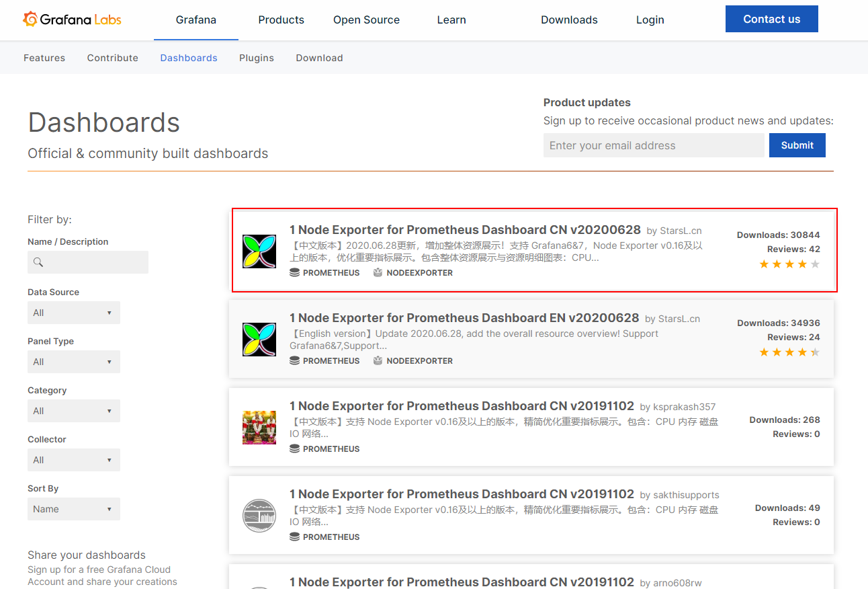Open CN v20191102 dashboard title by ksprakash357

point(462,406)
